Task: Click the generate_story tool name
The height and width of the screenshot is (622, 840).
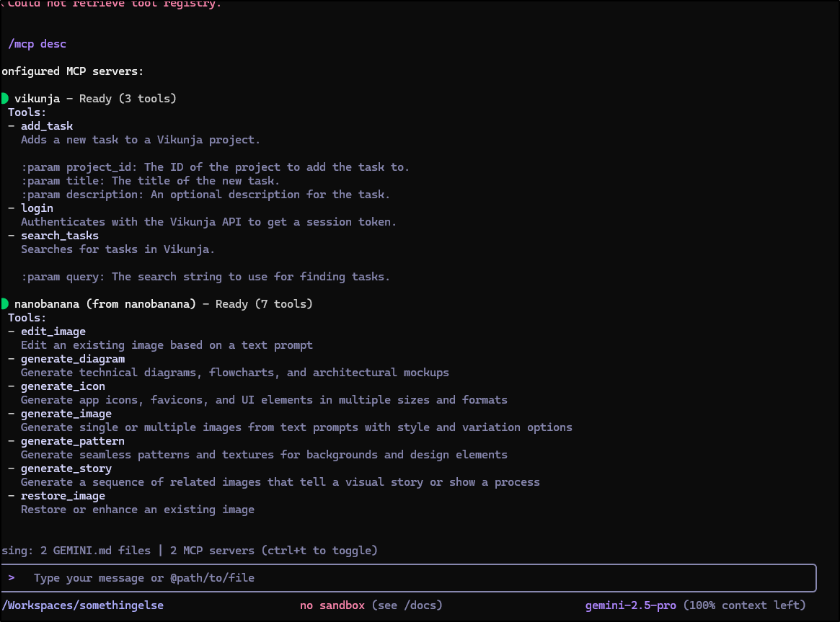Action: tap(66, 468)
